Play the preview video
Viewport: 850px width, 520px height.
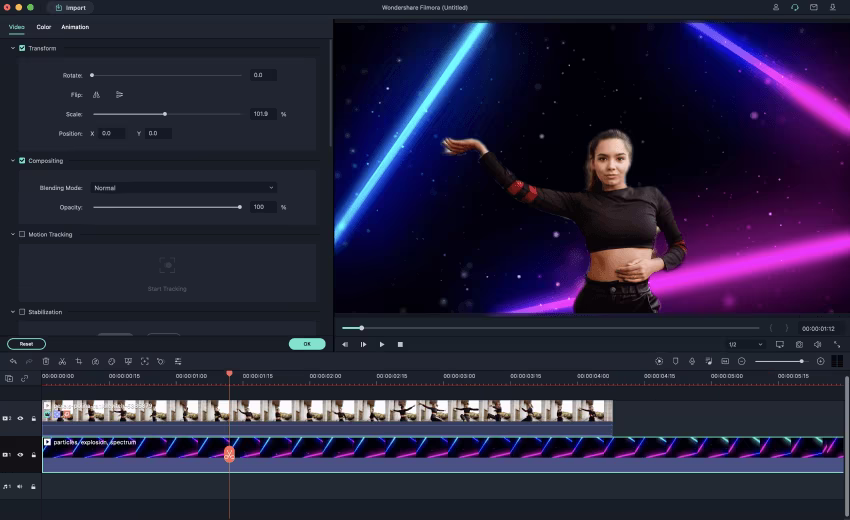coord(382,344)
